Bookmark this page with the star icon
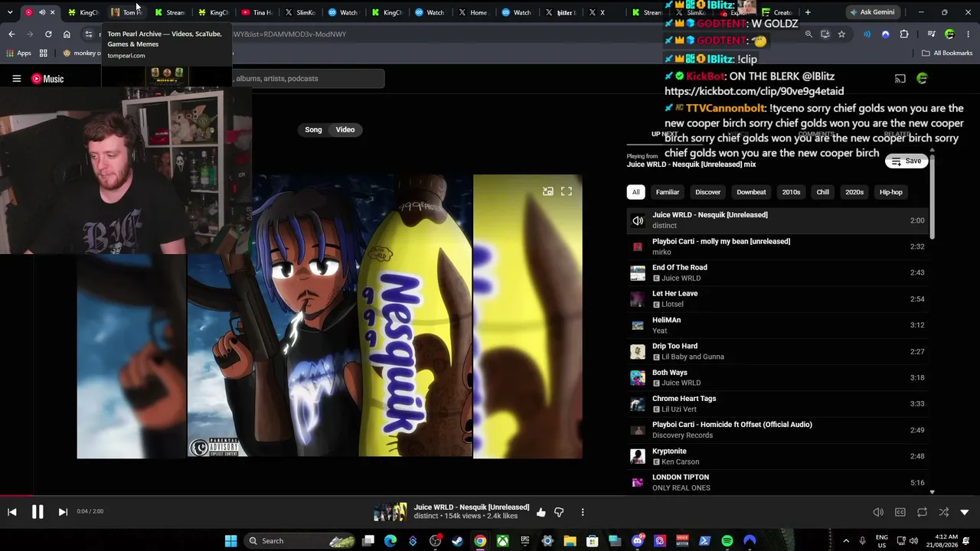 pyautogui.click(x=841, y=34)
